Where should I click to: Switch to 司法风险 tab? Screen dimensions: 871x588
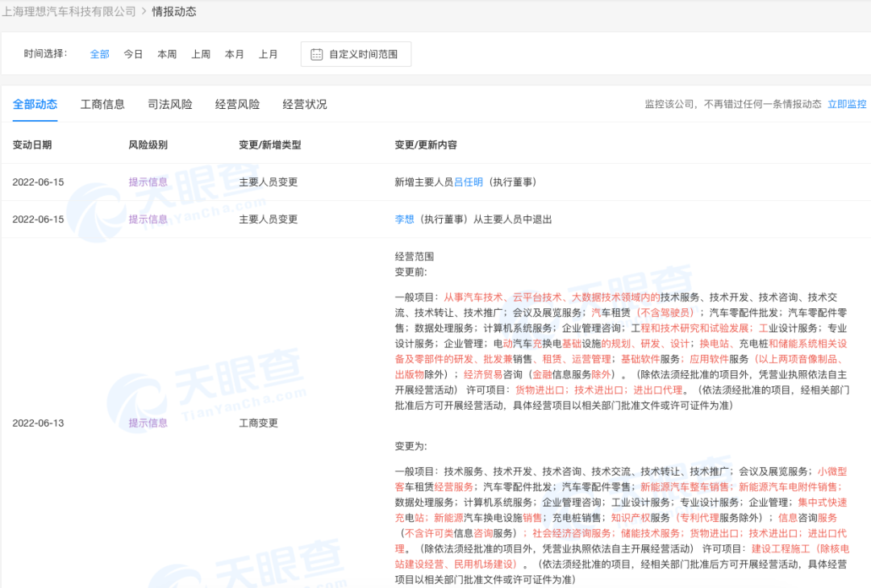pos(170,104)
